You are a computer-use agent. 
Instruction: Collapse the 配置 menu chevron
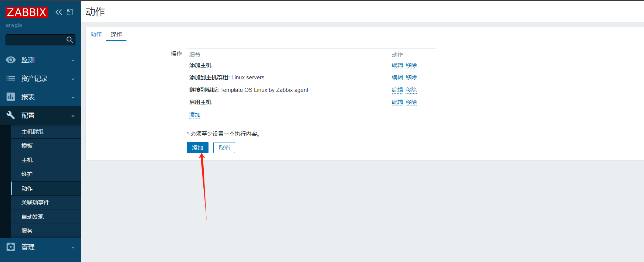73,116
